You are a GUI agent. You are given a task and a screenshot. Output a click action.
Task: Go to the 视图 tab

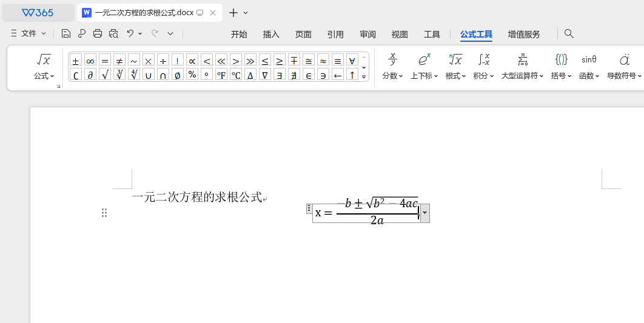coord(400,35)
